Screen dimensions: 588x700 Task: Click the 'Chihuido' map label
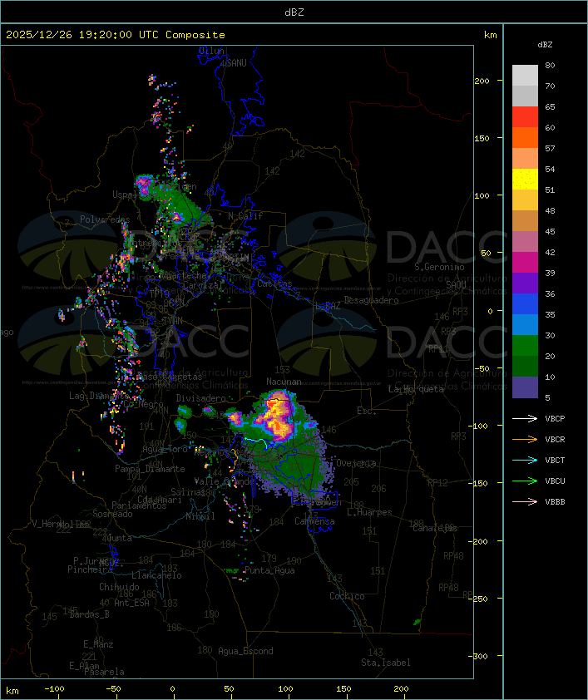click(x=119, y=587)
